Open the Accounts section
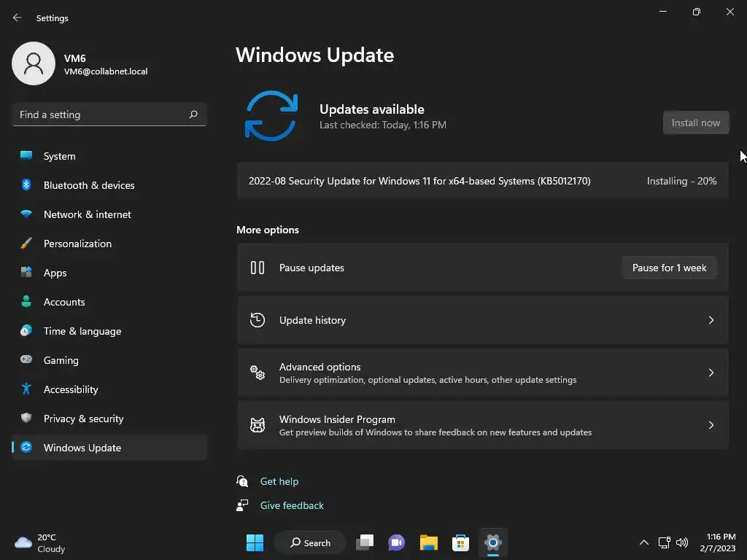Screen dimensions: 747x560 [109, 302]
